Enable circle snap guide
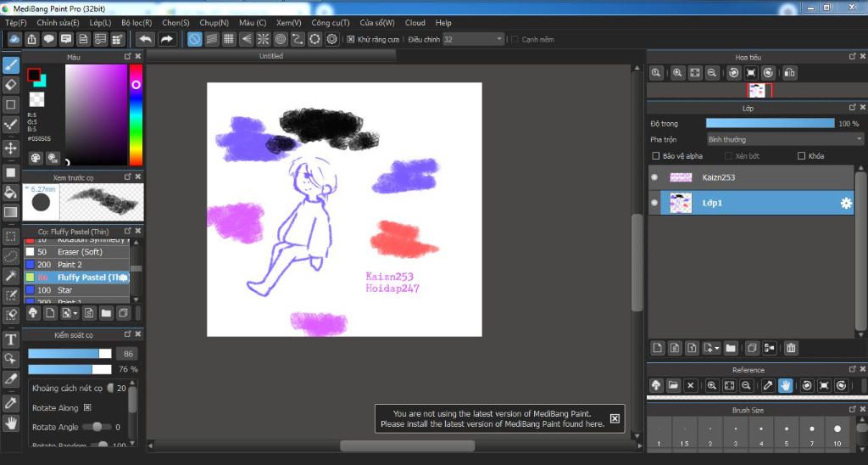The height and width of the screenshot is (465, 868). pos(280,39)
